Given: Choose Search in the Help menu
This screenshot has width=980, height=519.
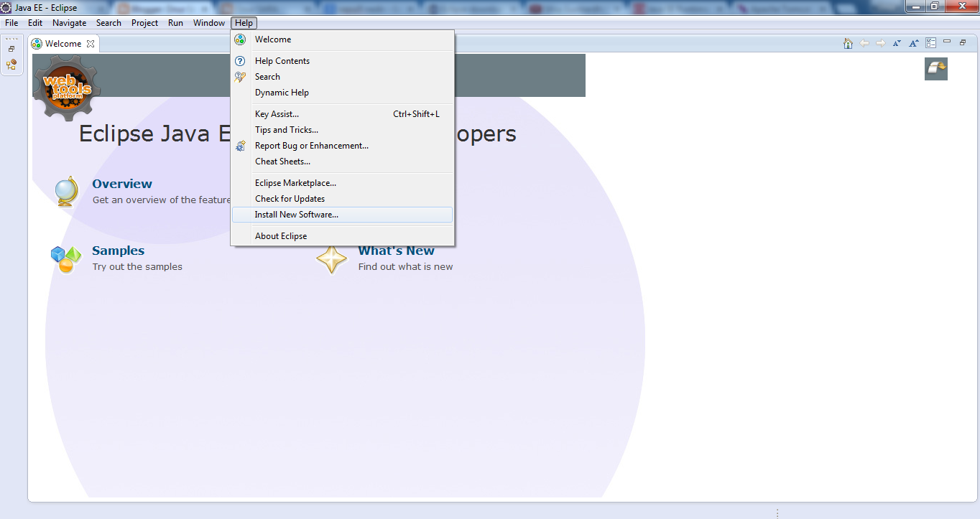Looking at the screenshot, I should (343, 77).
